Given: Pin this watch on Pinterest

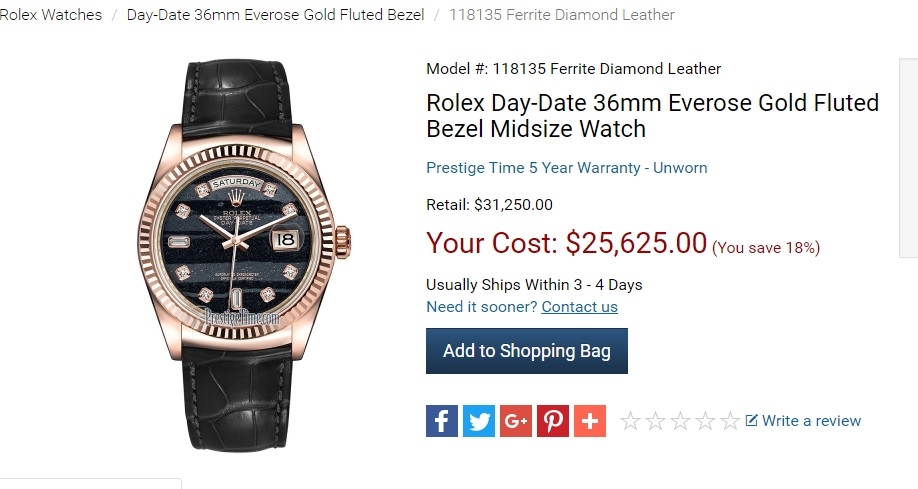Looking at the screenshot, I should point(553,420).
